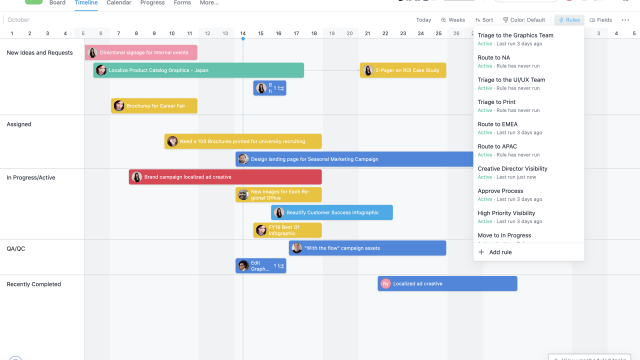
Task: Open the Sort options
Action: point(484,20)
